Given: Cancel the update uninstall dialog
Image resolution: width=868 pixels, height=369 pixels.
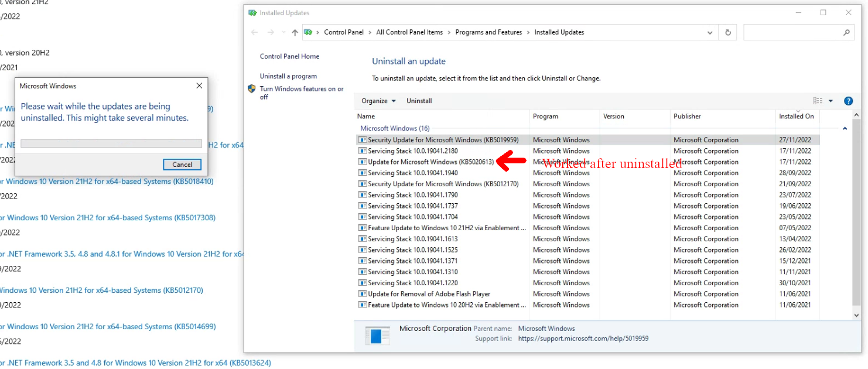Looking at the screenshot, I should 182,165.
